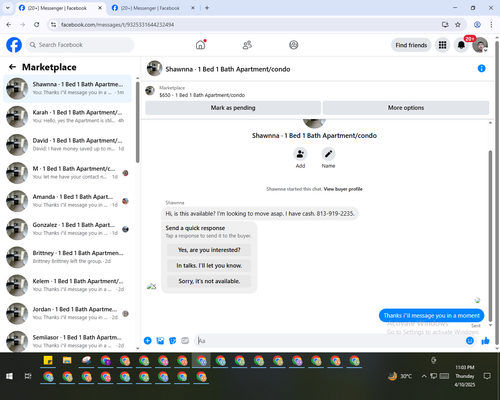This screenshot has height=400, width=500.
Task: Open the Jordan apartment conversation
Action: pos(67,313)
